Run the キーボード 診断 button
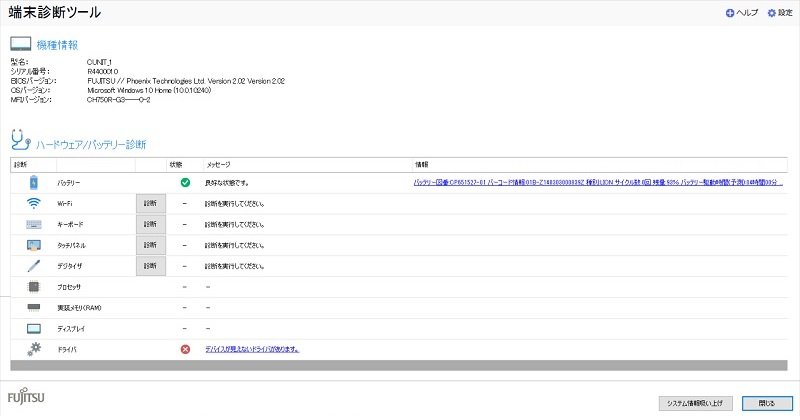This screenshot has height=420, width=800. click(x=151, y=225)
